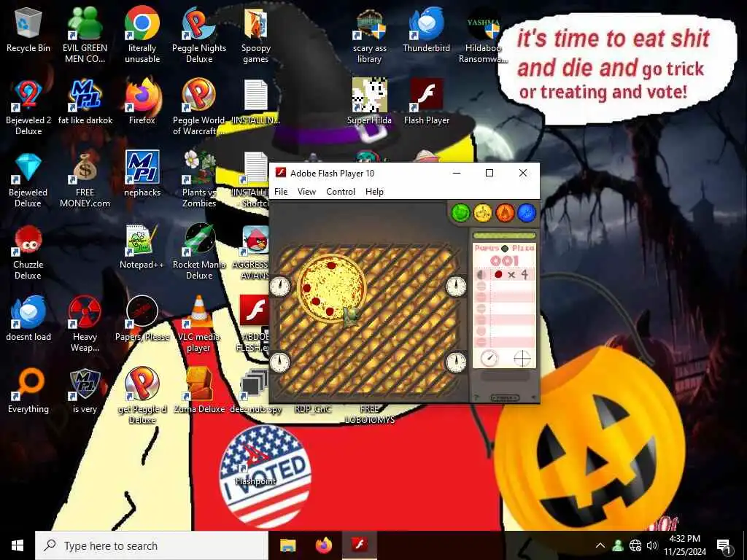The height and width of the screenshot is (560, 747).
Task: Select the Bejeweled 2 Deluxe shortcut
Action: [28, 108]
